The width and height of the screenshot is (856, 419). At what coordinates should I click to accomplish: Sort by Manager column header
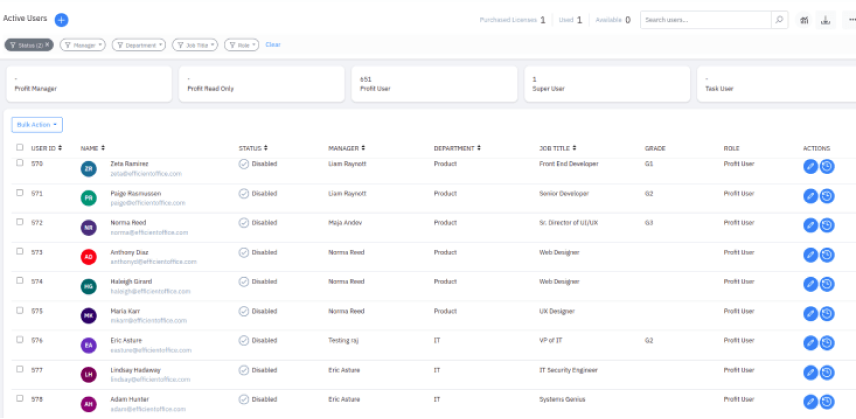coord(347,148)
